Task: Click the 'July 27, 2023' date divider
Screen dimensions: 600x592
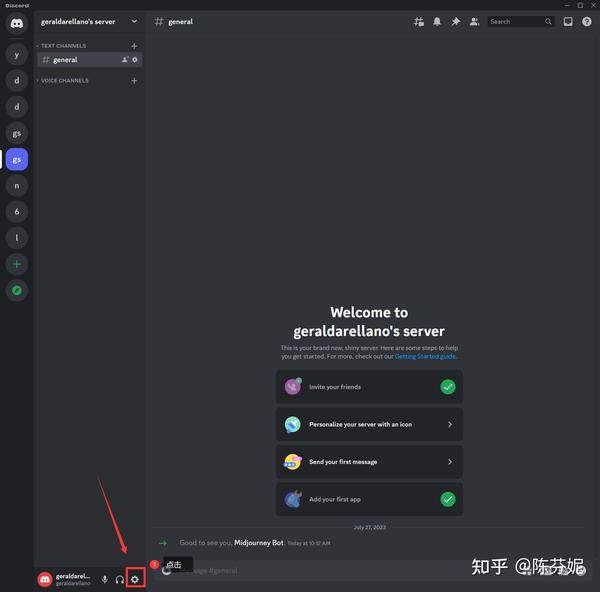Action: pos(370,527)
